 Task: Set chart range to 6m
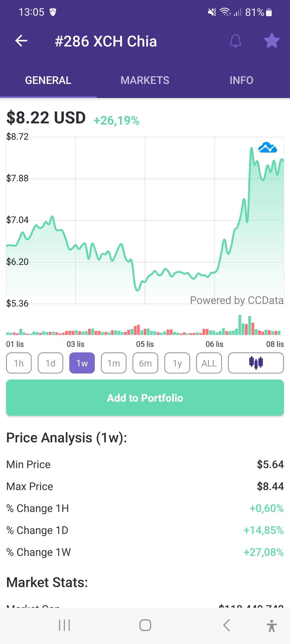[x=145, y=363]
